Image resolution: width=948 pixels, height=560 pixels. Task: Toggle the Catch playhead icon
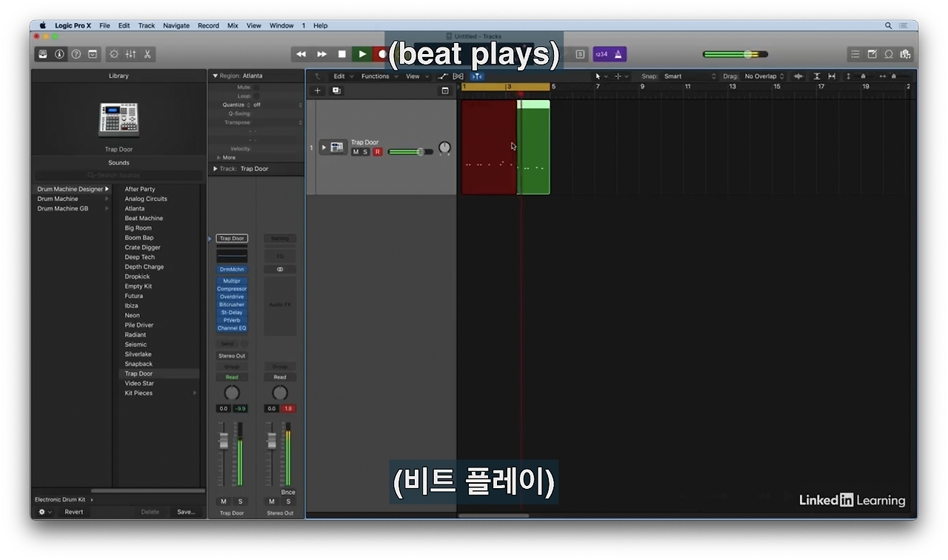[x=477, y=76]
